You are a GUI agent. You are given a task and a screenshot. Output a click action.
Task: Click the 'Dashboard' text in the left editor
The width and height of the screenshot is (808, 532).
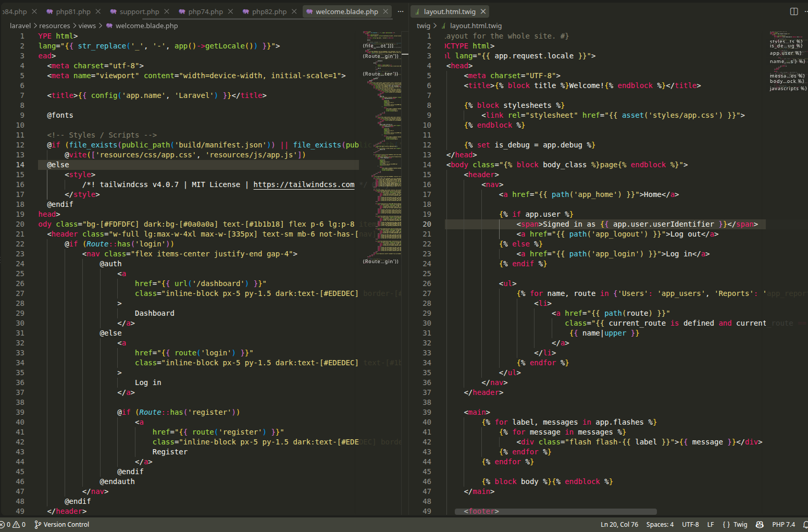click(154, 313)
